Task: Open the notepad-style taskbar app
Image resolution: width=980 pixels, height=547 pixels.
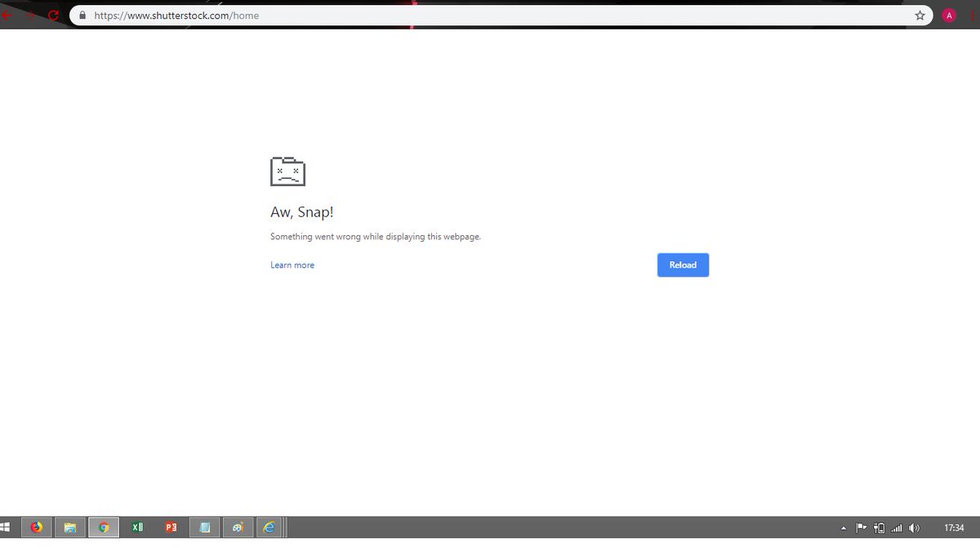Action: point(204,527)
